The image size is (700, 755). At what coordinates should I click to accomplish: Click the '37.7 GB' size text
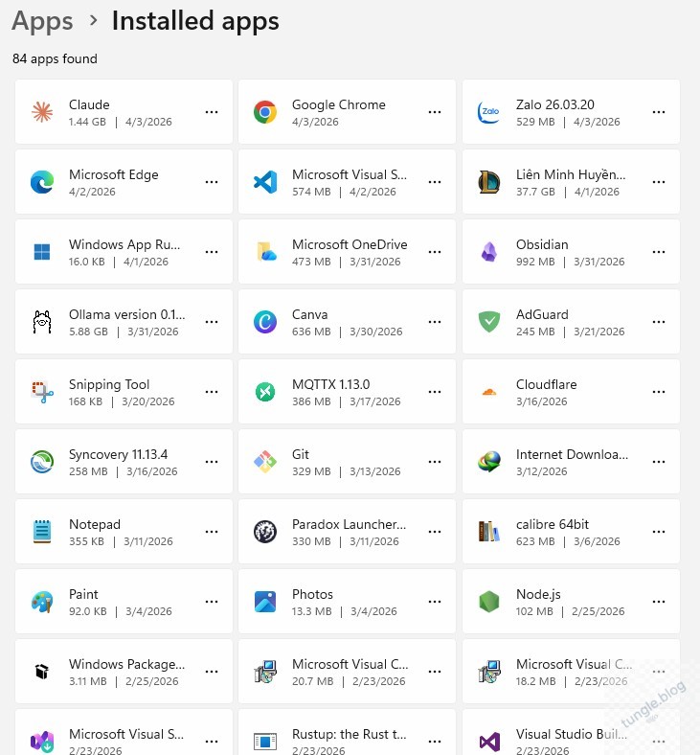[535, 192]
